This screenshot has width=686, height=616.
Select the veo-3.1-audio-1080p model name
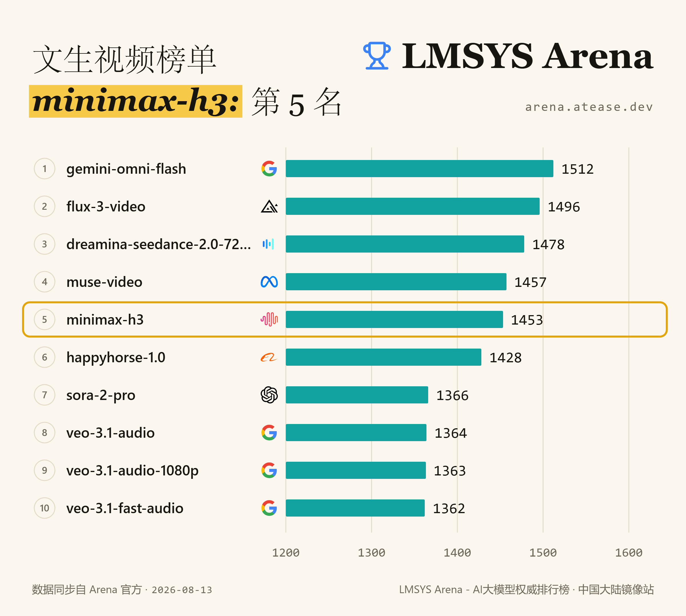click(132, 471)
